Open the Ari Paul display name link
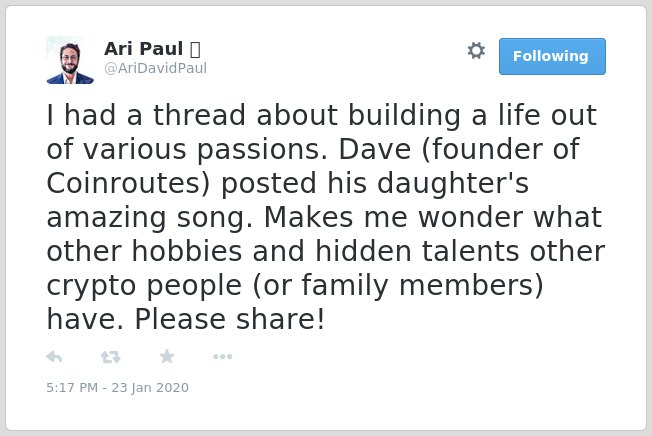The width and height of the screenshot is (652, 436). [x=143, y=49]
